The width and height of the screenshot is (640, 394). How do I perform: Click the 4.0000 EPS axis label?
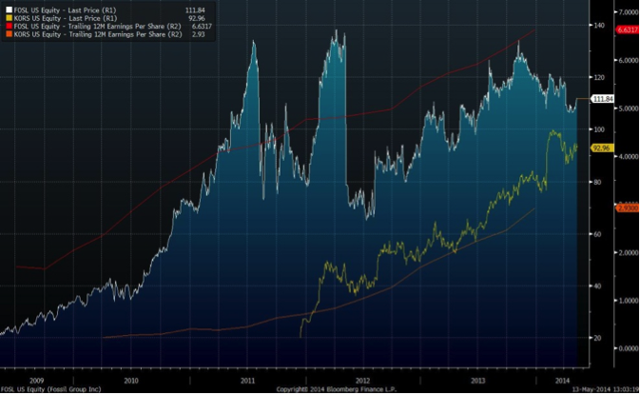[x=629, y=156]
